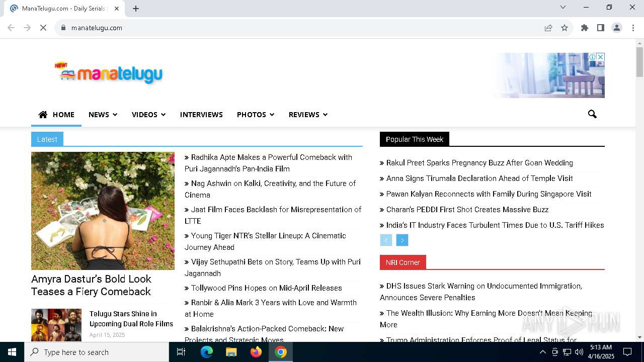This screenshot has height=362, width=644.
Task: Open Nag Ashwin on Kalki article
Action: (270, 189)
